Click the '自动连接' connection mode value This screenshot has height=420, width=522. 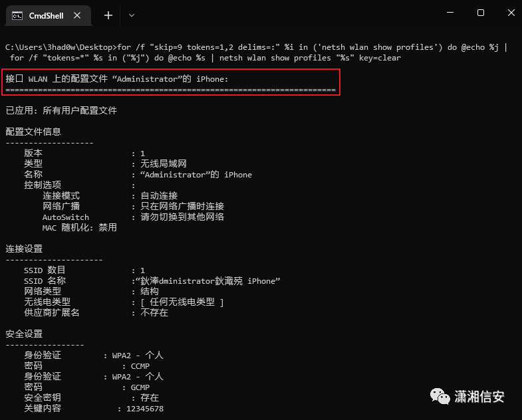click(x=159, y=195)
